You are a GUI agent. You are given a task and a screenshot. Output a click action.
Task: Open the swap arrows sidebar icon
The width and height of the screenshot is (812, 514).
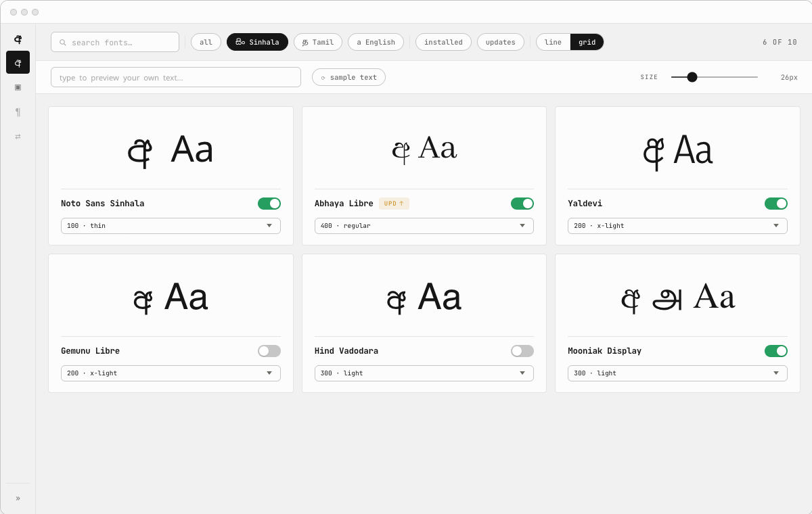18,136
